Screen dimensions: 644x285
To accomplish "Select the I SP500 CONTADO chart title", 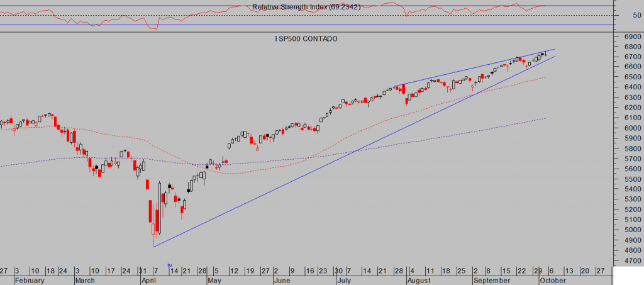I will 306,39.
